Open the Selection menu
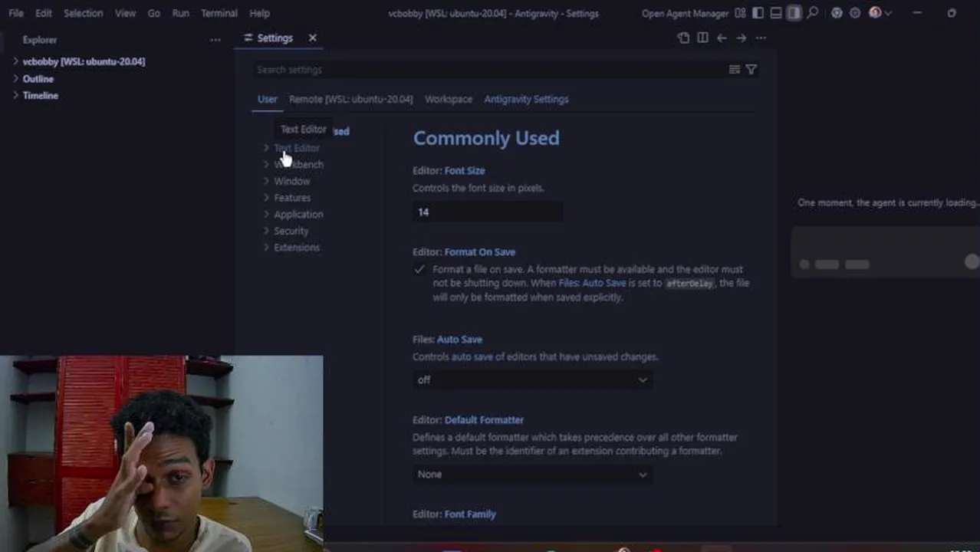980x552 pixels. tap(84, 13)
